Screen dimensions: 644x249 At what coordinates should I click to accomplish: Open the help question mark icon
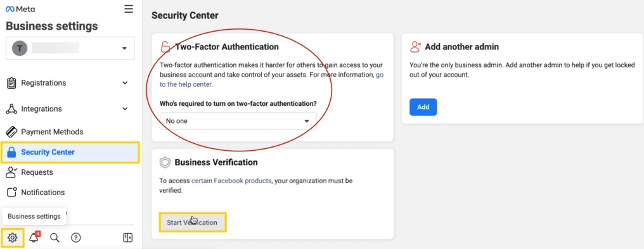point(75,238)
